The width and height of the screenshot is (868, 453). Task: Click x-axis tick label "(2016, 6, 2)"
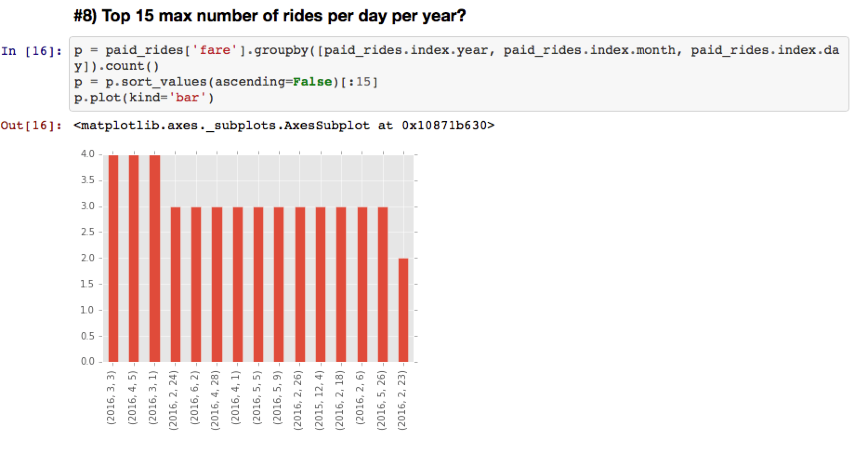point(194,398)
